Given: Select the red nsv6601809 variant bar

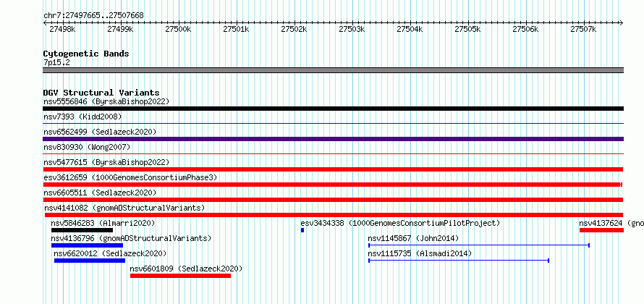Looking at the screenshot, I should pos(180,276).
